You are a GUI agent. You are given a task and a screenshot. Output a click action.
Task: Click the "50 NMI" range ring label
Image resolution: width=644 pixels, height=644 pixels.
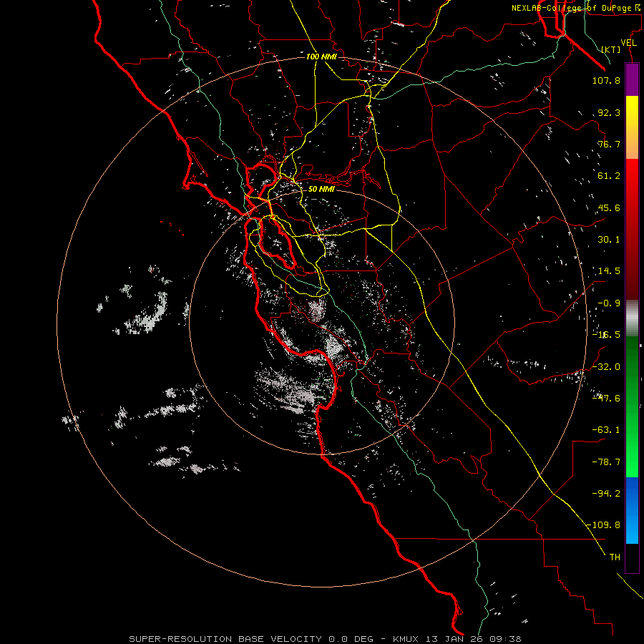(321, 189)
